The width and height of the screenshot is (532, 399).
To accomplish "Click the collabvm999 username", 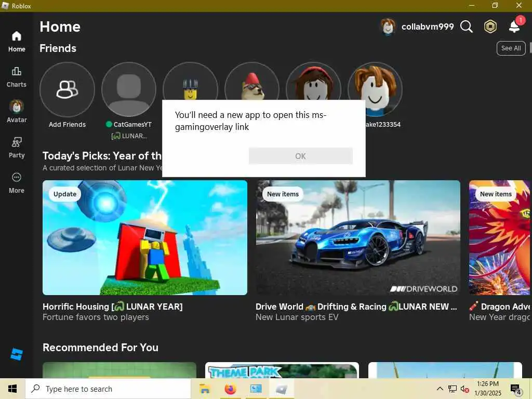I will tap(428, 27).
